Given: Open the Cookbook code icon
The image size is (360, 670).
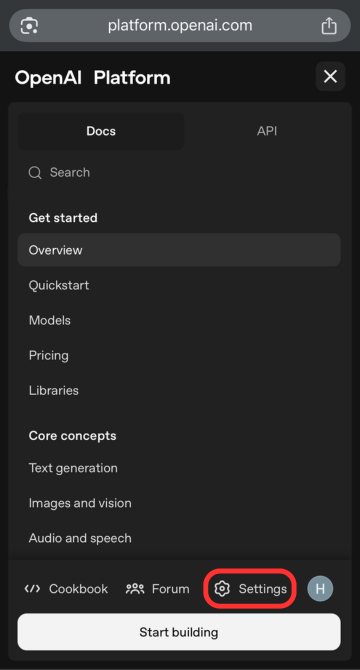Looking at the screenshot, I should [x=32, y=589].
